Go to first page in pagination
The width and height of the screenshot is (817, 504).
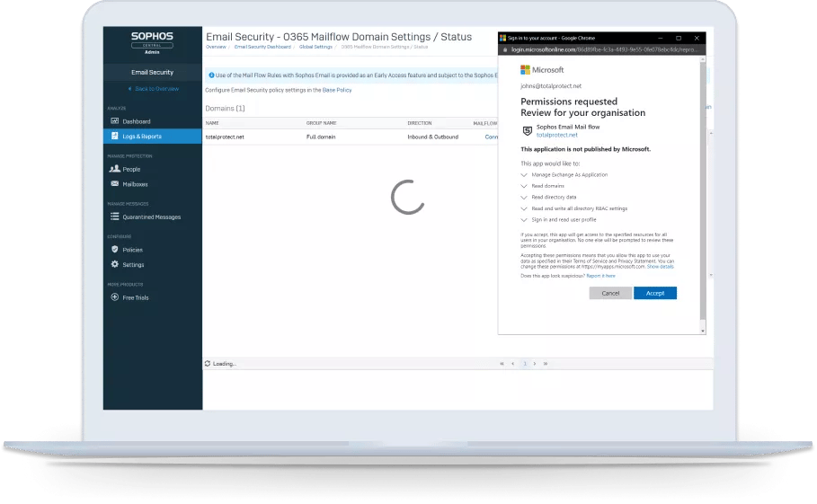[502, 364]
